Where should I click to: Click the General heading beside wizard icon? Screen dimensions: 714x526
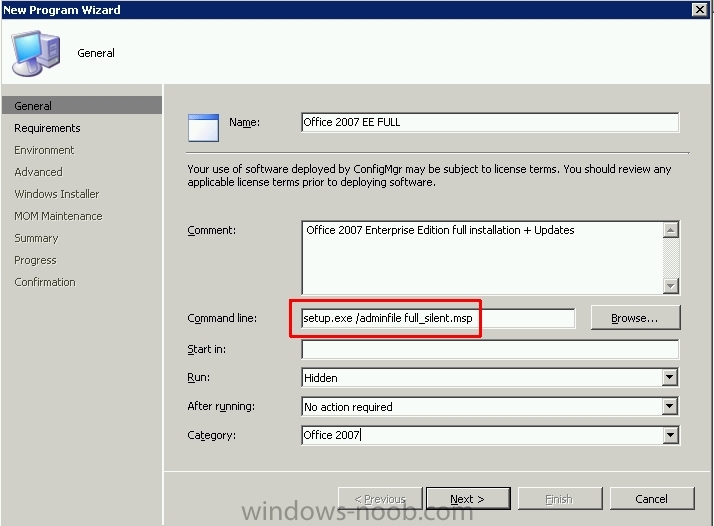coord(96,53)
